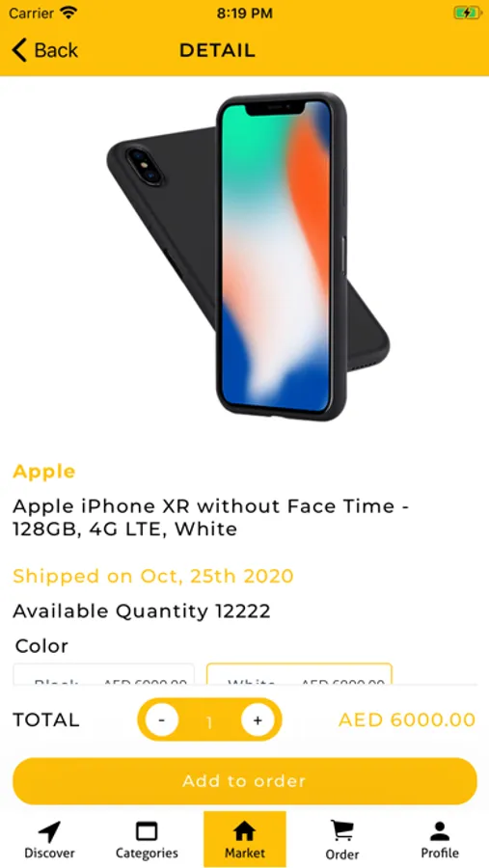489x868 pixels.
Task: Add to order button
Action: pos(244,781)
